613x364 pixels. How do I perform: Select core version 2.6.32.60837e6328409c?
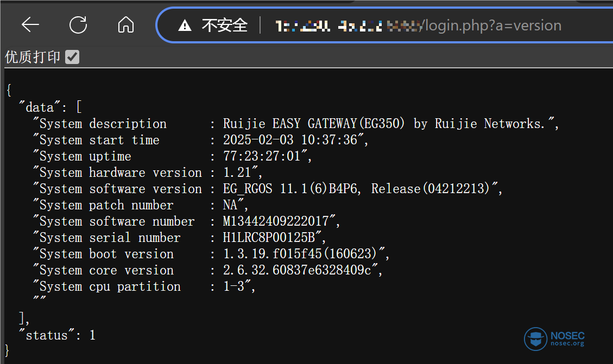pos(296,270)
